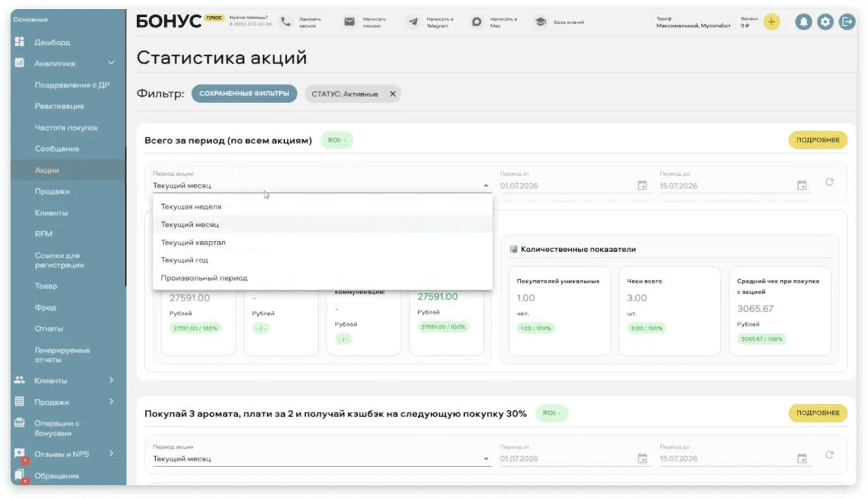Click the Тариф Максимальный, МультиБот label
The height and width of the screenshot is (498, 868).
coord(693,22)
